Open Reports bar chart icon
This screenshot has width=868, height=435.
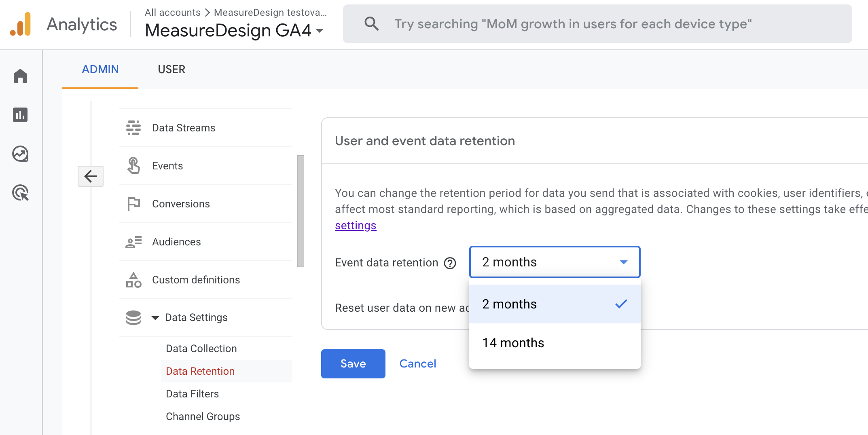[20, 115]
